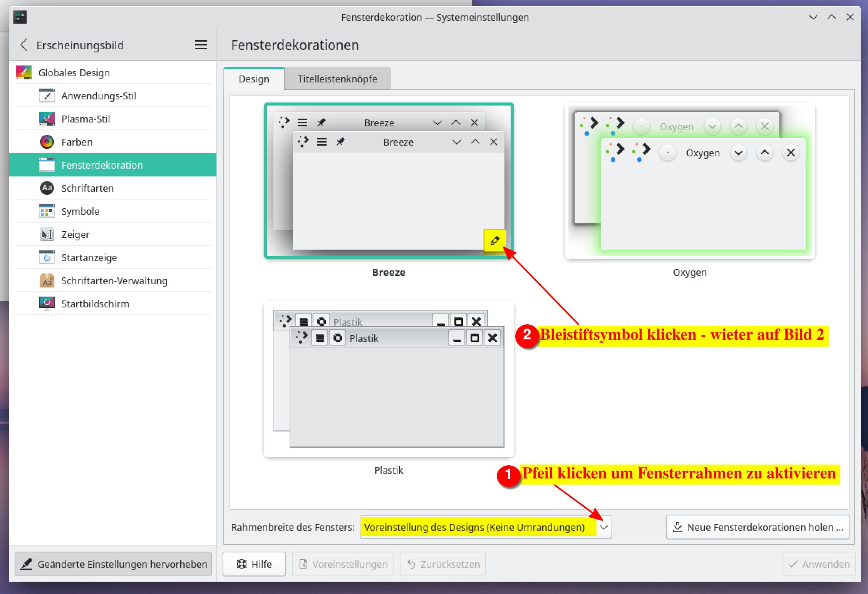Click the Anwenden button
The width and height of the screenshot is (868, 594).
point(819,564)
